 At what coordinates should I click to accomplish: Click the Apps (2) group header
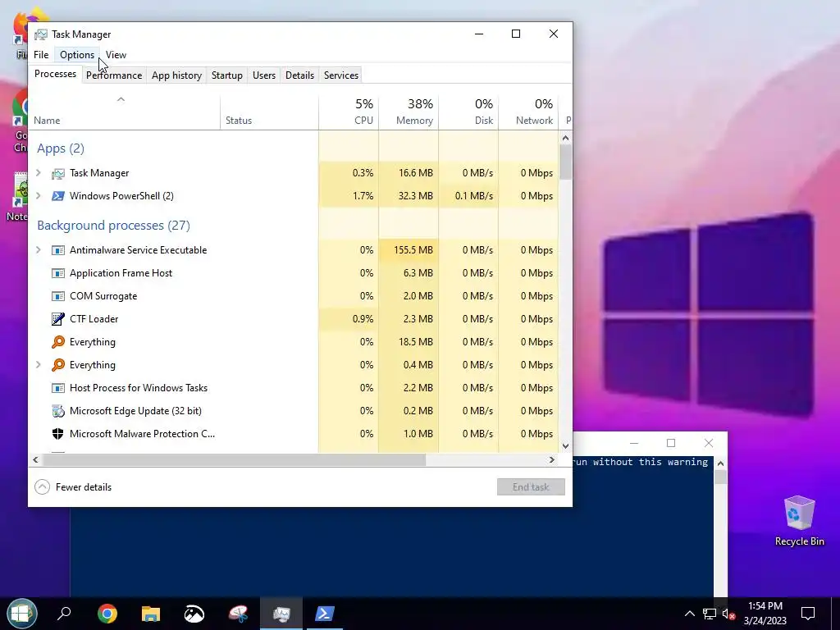61,148
